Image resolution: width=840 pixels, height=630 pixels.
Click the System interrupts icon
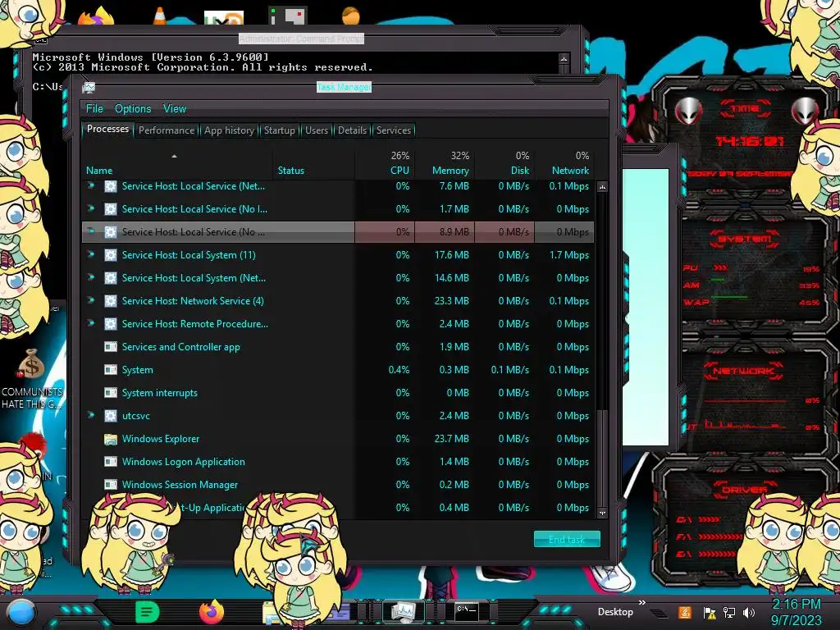pos(111,393)
